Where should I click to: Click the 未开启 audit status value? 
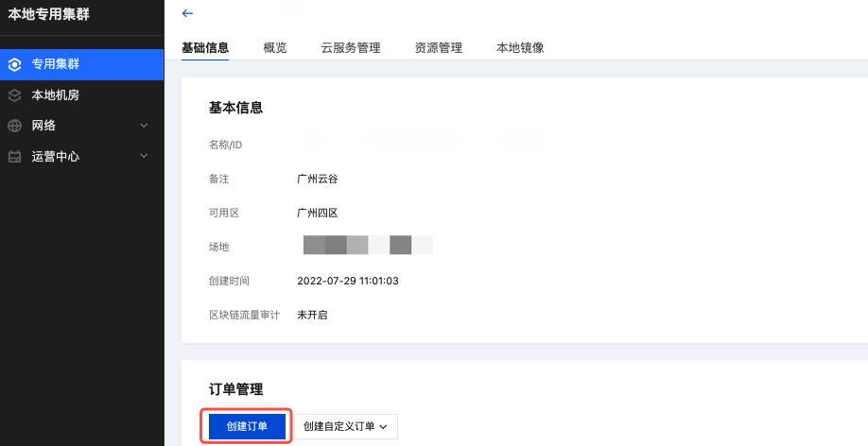click(312, 316)
